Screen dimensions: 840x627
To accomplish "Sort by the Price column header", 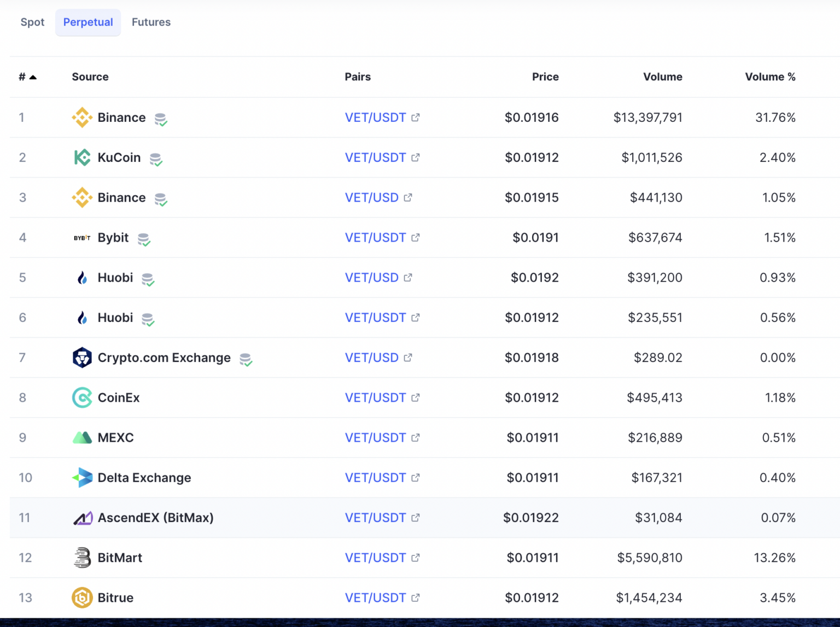I will click(545, 77).
